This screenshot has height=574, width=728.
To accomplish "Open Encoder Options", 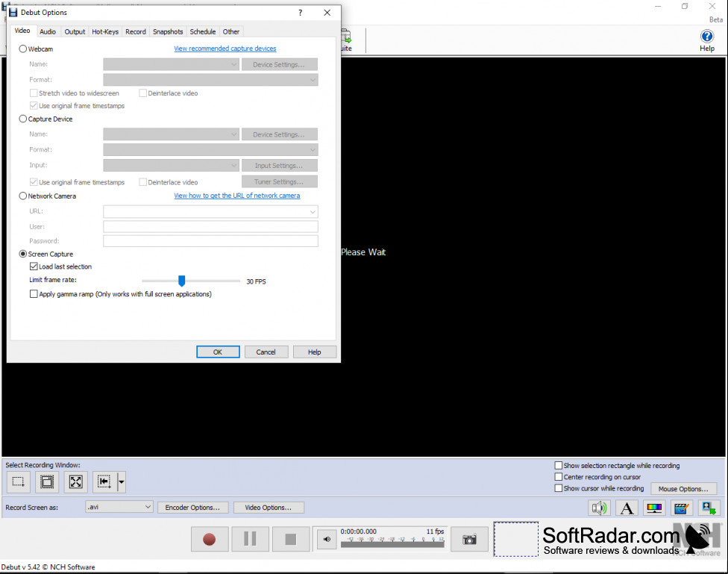I will 192,508.
